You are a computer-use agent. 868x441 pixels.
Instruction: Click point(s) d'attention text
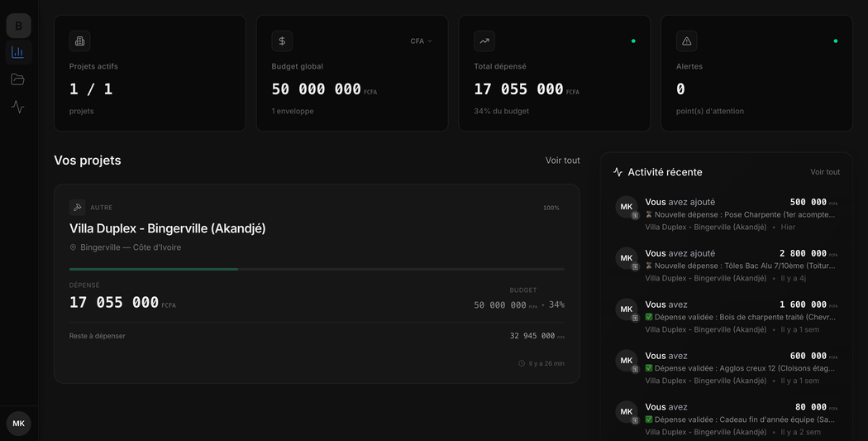pyautogui.click(x=709, y=111)
